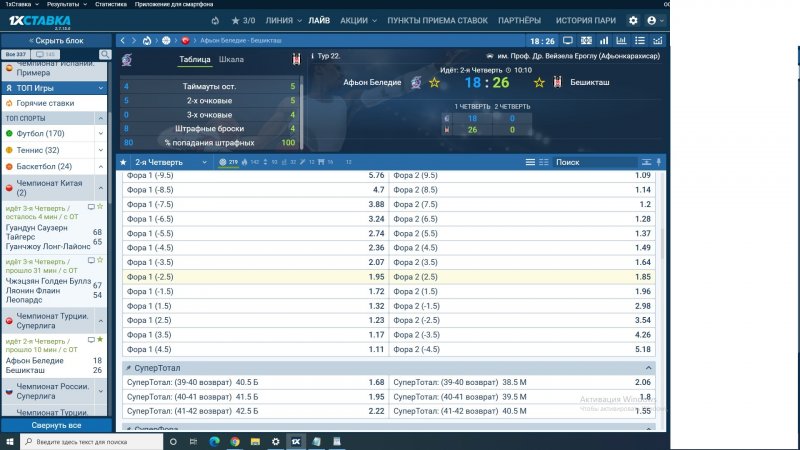The height and width of the screenshot is (450, 800).
Task: Switch to single-column list view icon
Action: click(x=531, y=162)
